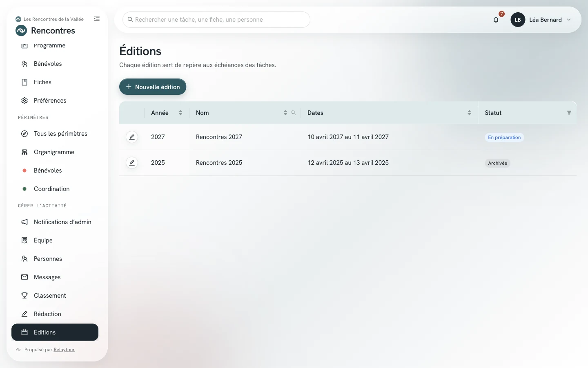Click the LB user avatar
The image size is (588, 368).
point(518,20)
